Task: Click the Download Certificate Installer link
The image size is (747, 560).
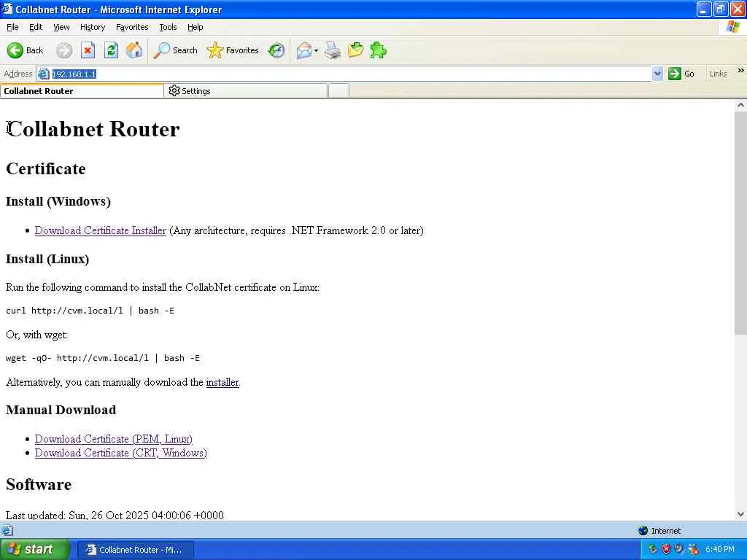Action: [x=101, y=230]
